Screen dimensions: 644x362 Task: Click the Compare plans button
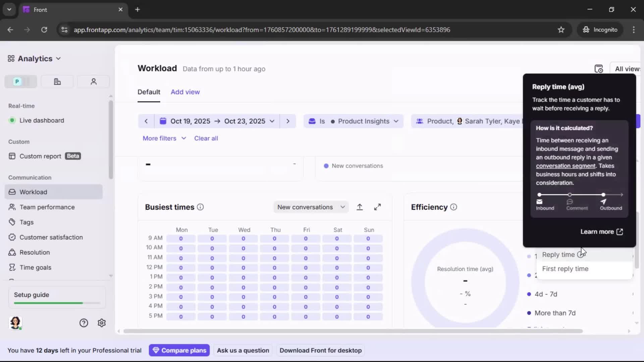179,350
